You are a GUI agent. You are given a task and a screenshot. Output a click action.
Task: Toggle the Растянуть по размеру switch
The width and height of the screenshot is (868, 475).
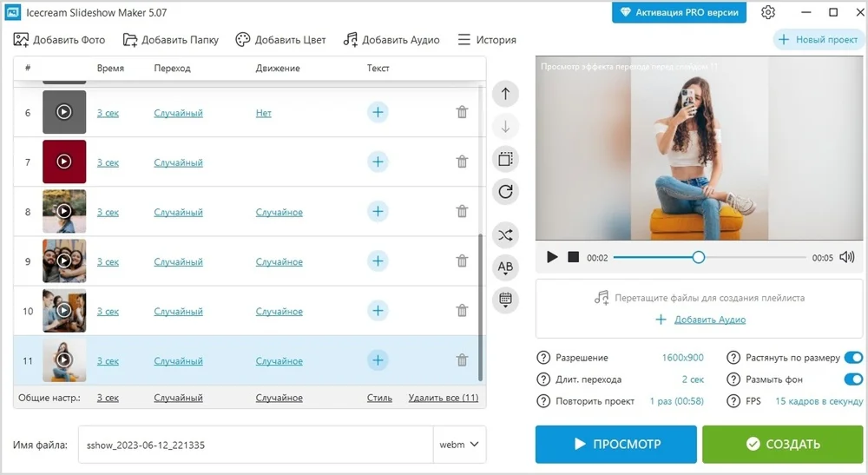tap(853, 358)
